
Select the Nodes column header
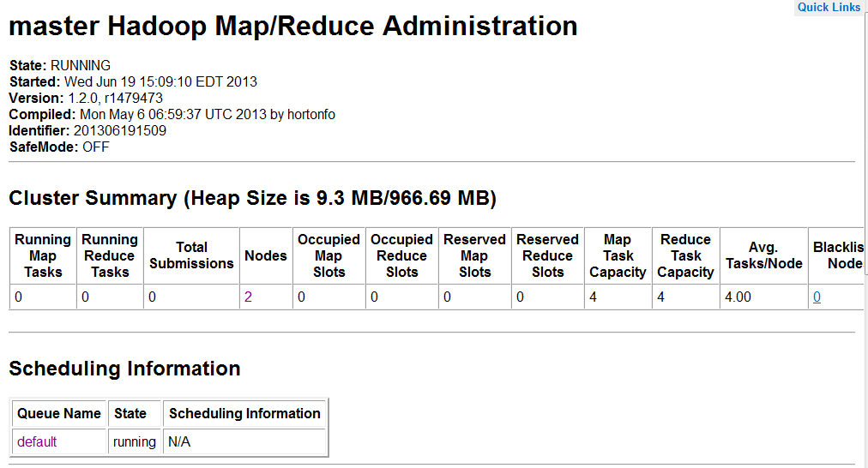click(x=266, y=255)
